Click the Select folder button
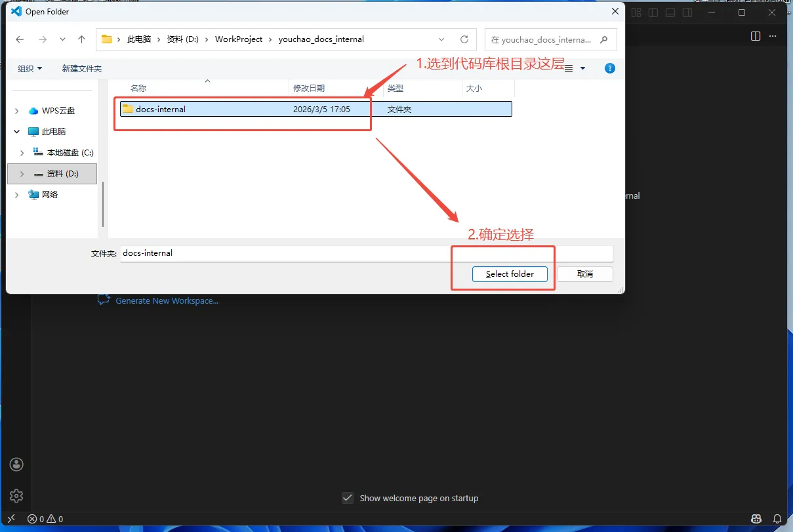 510,274
